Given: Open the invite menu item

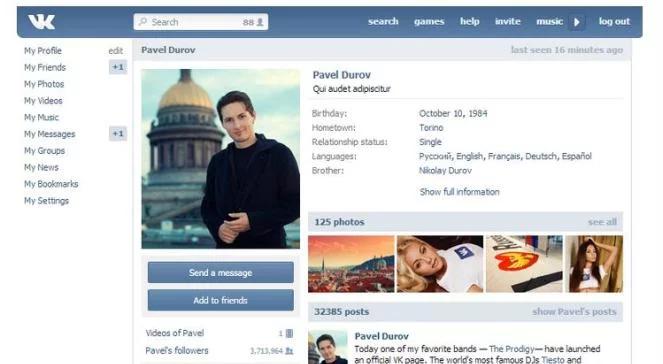Looking at the screenshot, I should [x=508, y=22].
